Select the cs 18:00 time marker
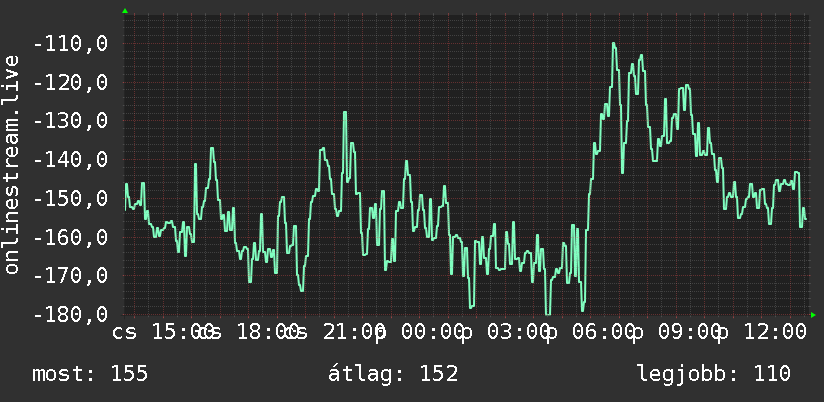Image resolution: width=824 pixels, height=402 pixels. [x=249, y=332]
